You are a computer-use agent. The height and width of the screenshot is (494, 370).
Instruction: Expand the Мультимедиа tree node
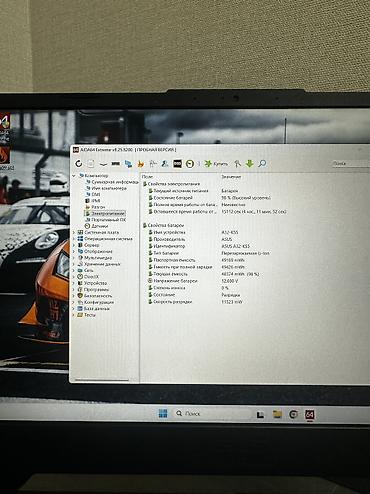(74, 258)
